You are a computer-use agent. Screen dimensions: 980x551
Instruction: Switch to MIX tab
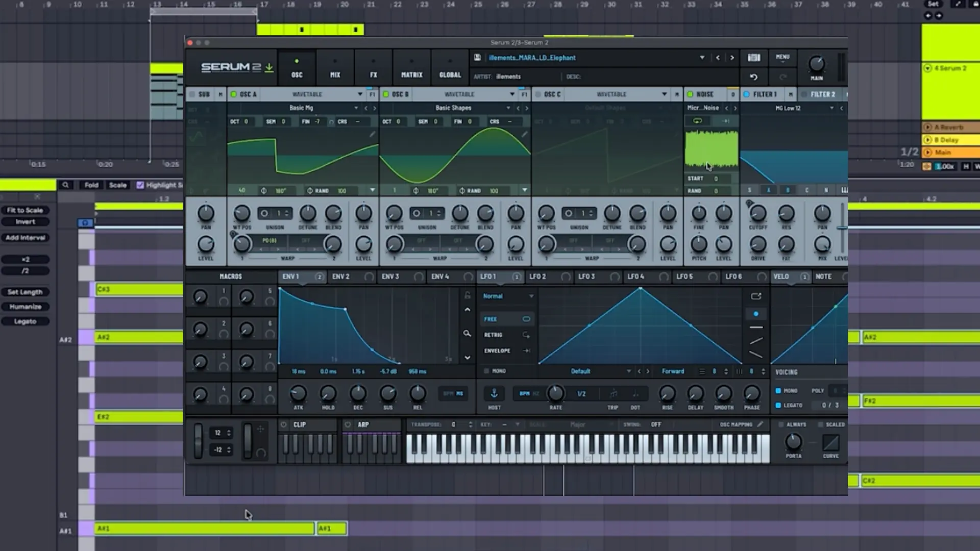point(335,68)
